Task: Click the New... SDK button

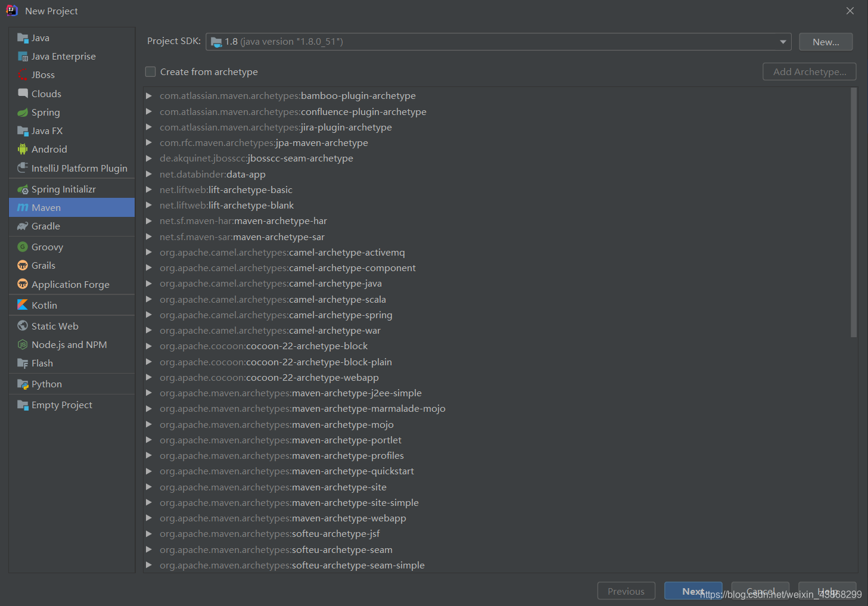Action: click(826, 42)
